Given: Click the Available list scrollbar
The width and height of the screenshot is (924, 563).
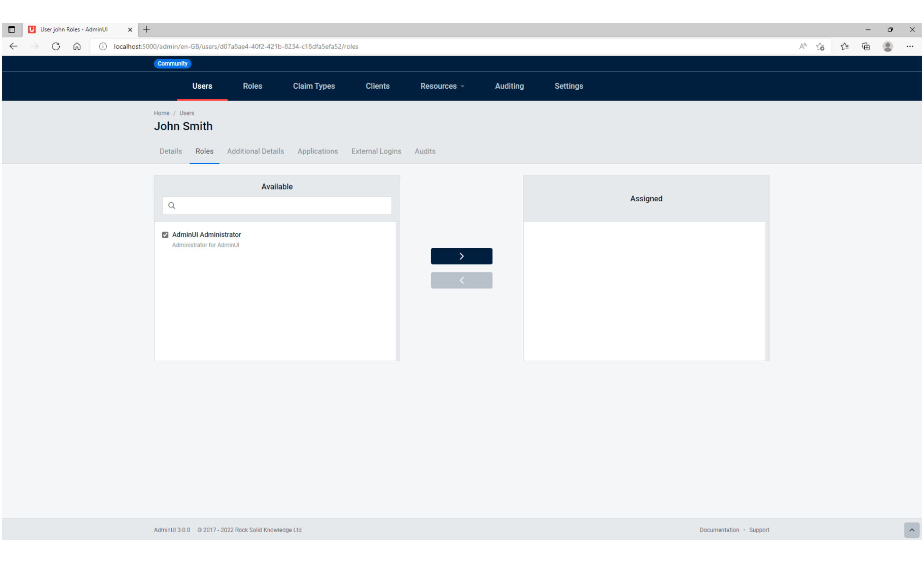Looking at the screenshot, I should (x=398, y=291).
